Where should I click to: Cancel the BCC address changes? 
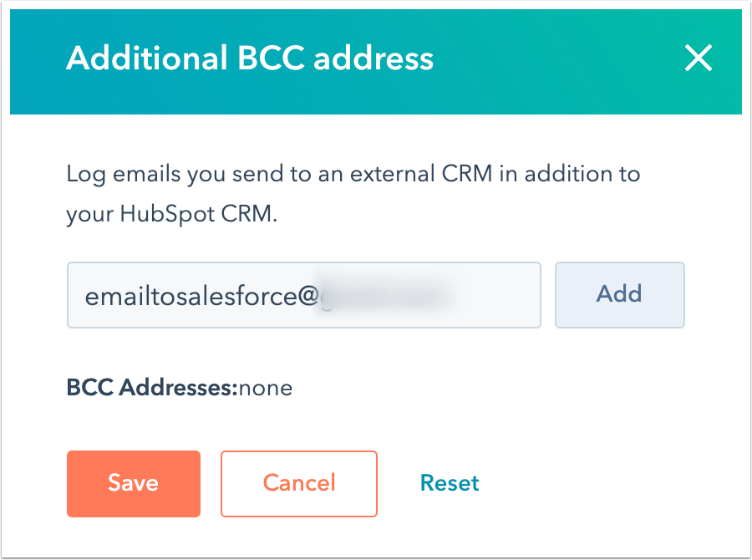(299, 483)
